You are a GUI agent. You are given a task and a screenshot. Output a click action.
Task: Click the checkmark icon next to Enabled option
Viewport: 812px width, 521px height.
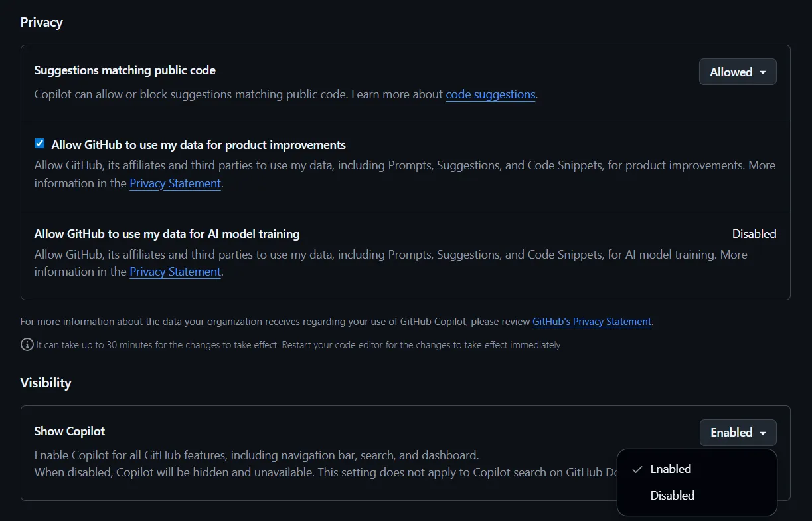pos(637,469)
